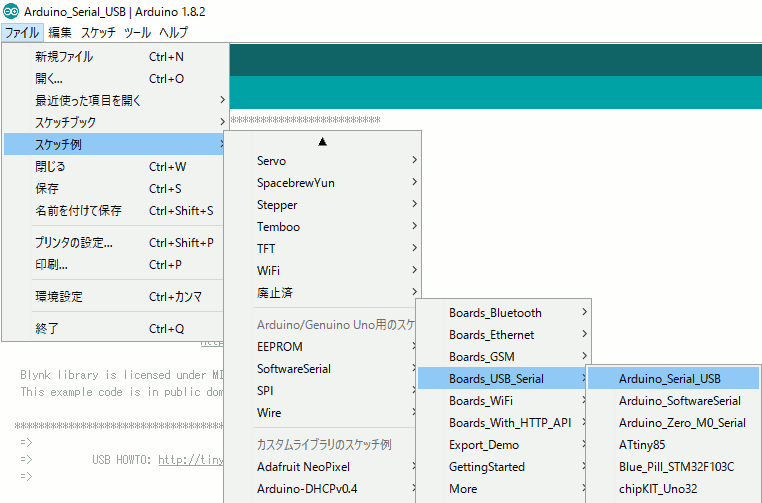The height and width of the screenshot is (503, 762).
Task: Expand the TFT examples
Action: point(322,248)
